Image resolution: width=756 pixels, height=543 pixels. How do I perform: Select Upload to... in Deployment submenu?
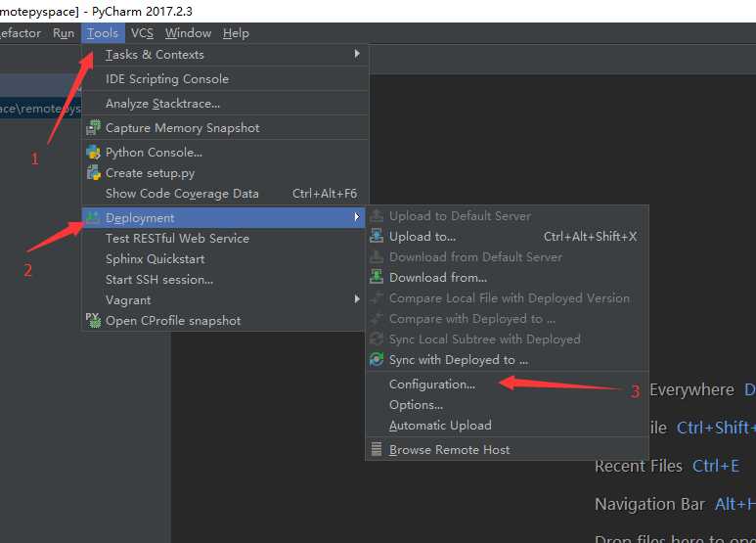[507, 237]
